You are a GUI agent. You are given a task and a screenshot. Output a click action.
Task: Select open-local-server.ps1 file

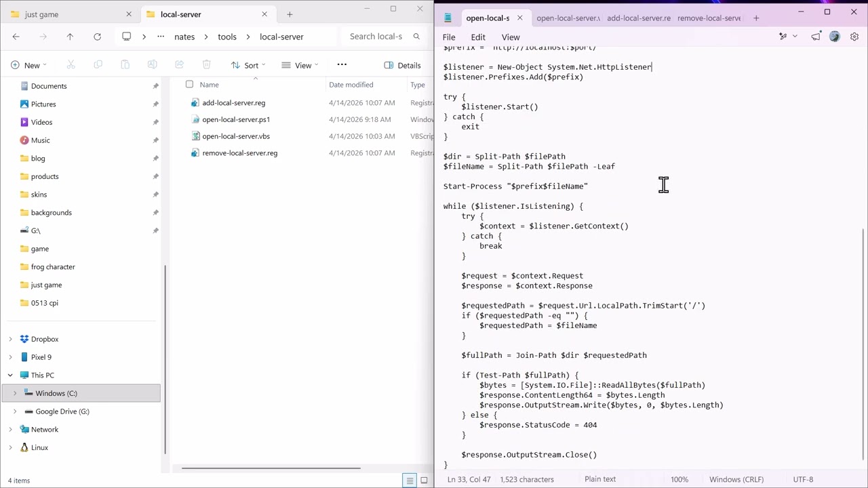pyautogui.click(x=236, y=119)
